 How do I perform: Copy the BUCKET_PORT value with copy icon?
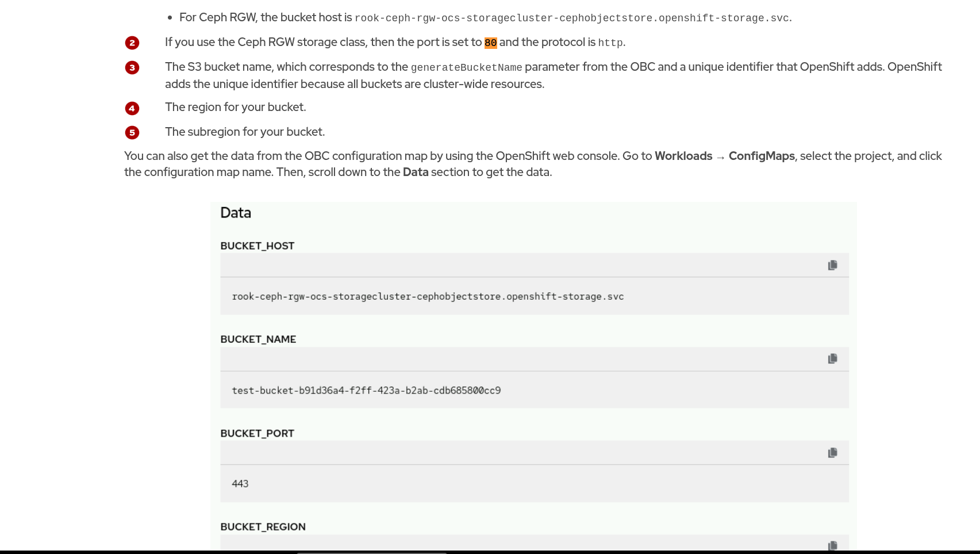(832, 453)
